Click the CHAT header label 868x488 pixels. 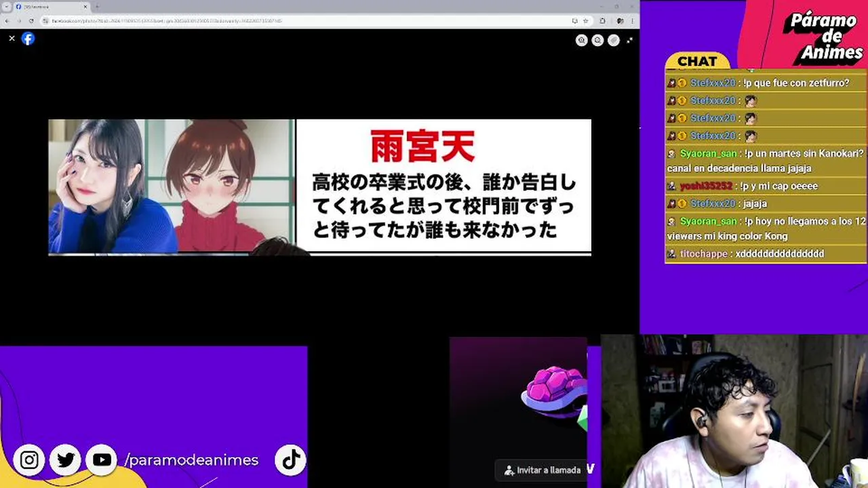pyautogui.click(x=697, y=62)
